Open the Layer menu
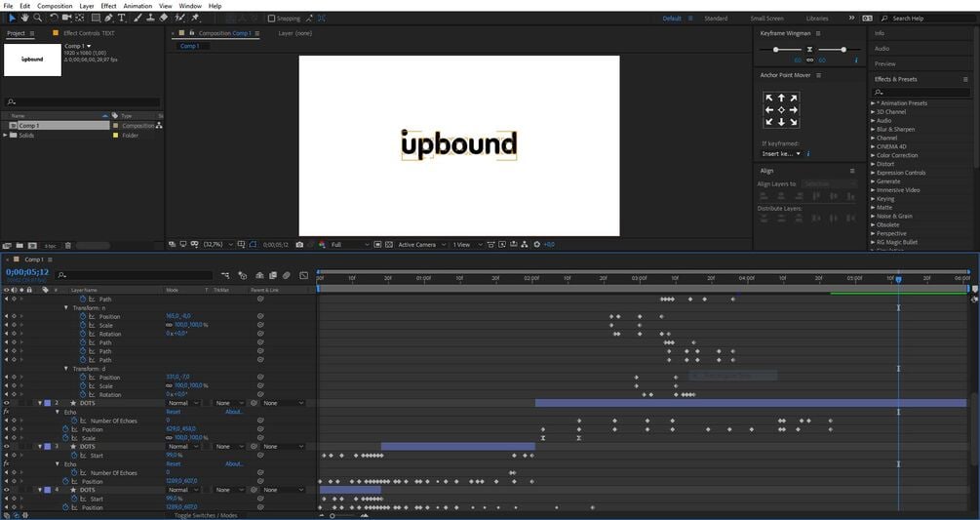This screenshot has width=980, height=520. click(87, 6)
